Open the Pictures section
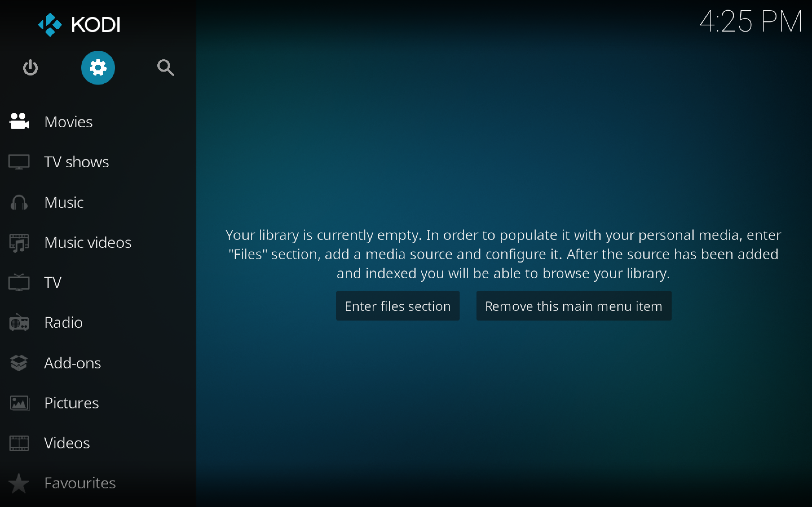 point(71,403)
